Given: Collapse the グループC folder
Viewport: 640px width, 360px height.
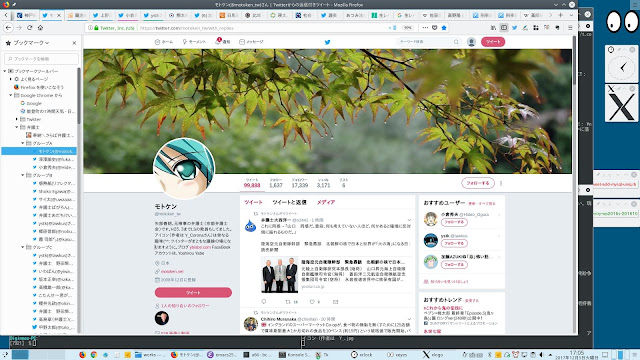Looking at the screenshot, I should [23, 247].
